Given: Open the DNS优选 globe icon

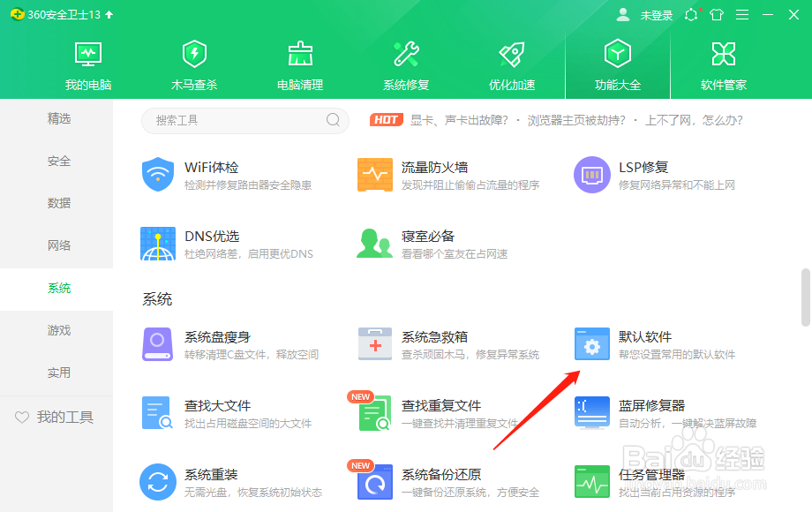Looking at the screenshot, I should [x=157, y=244].
